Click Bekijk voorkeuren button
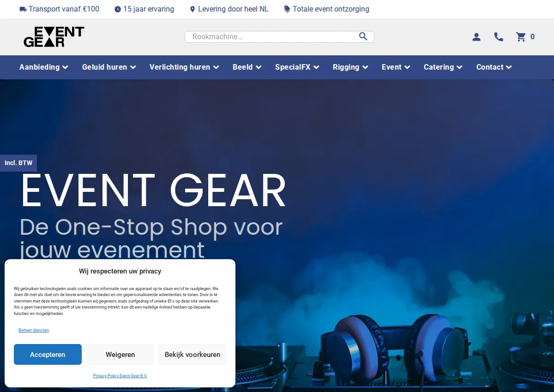This screenshot has width=554, height=392. (193, 354)
